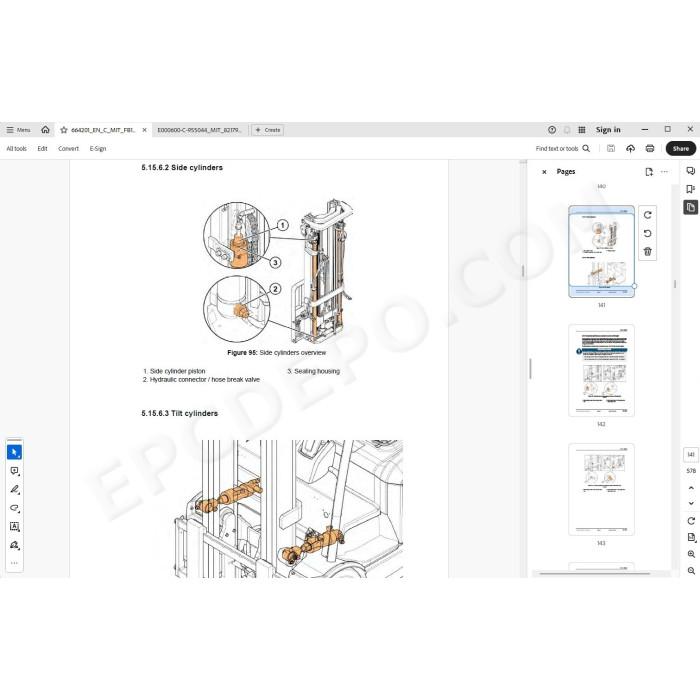Click caption Figure 95 Side cylinders overview
700x700 pixels.
(276, 353)
